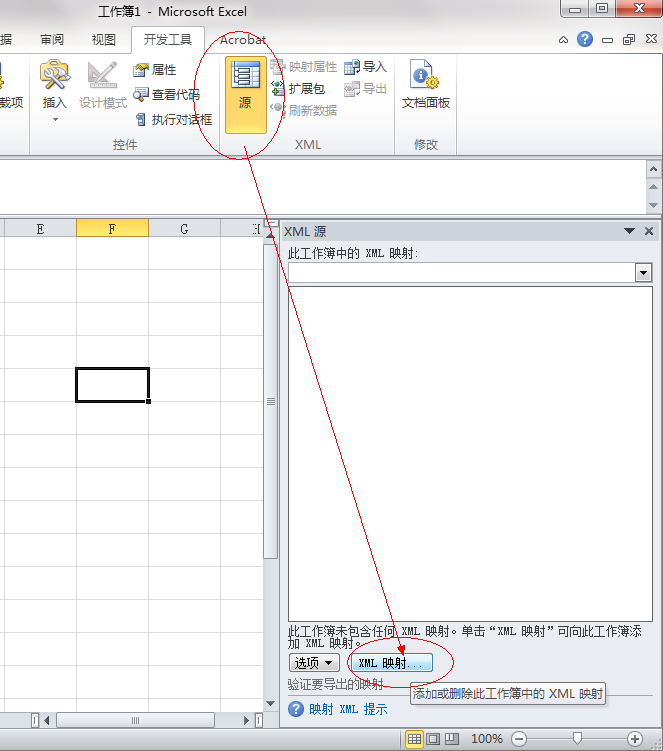Open the 选项 dropdown button
Viewport: 663px width, 751px height.
click(x=314, y=663)
